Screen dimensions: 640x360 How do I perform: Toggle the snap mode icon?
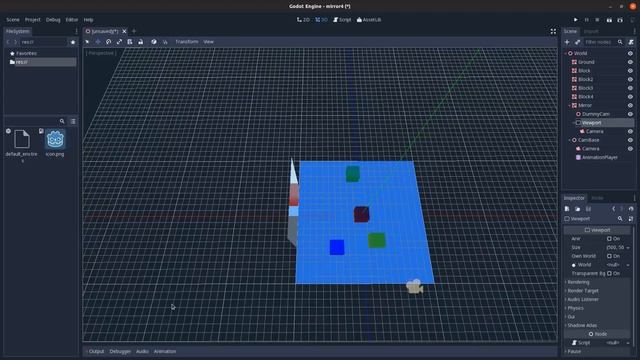click(x=165, y=42)
